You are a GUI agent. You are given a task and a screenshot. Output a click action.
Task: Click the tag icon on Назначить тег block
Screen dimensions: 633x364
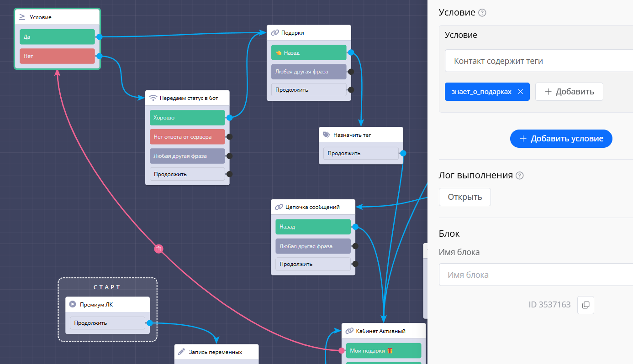click(x=326, y=135)
